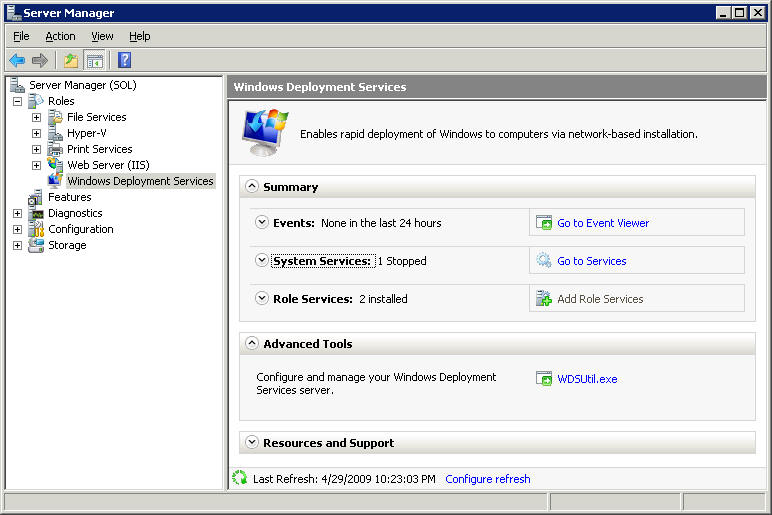Click the Role Services: label
772x515 pixels.
pyautogui.click(x=313, y=299)
